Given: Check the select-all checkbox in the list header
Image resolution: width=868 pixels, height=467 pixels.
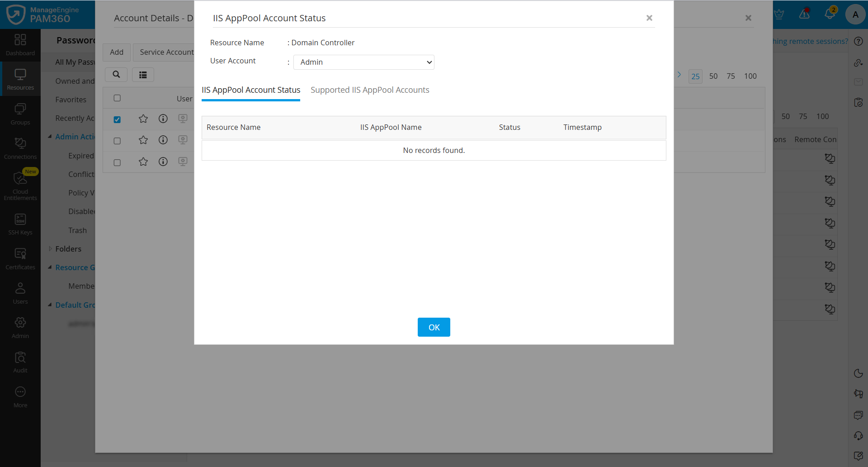Looking at the screenshot, I should (x=117, y=97).
